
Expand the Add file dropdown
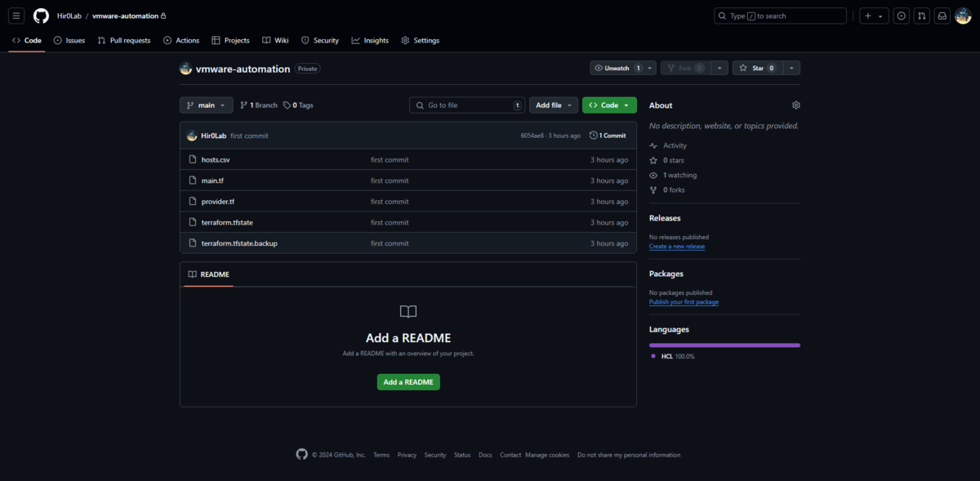tap(554, 105)
